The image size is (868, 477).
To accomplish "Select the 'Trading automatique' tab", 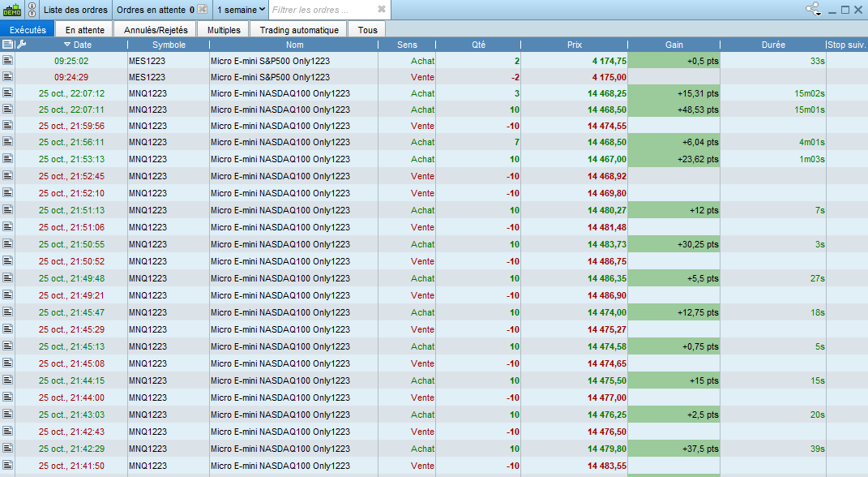I will (x=299, y=30).
